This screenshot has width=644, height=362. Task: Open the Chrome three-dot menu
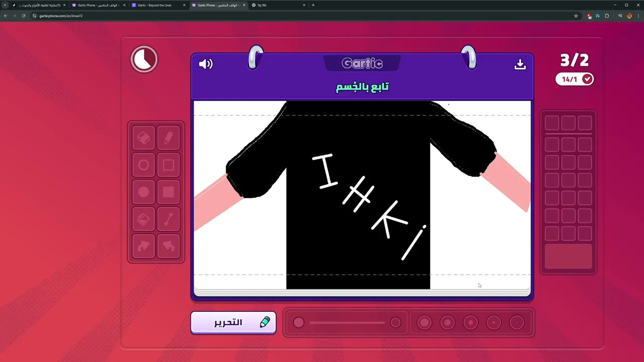tap(638, 16)
